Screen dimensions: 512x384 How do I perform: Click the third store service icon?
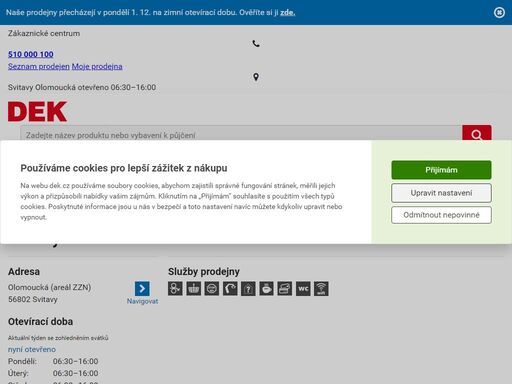[212, 289]
